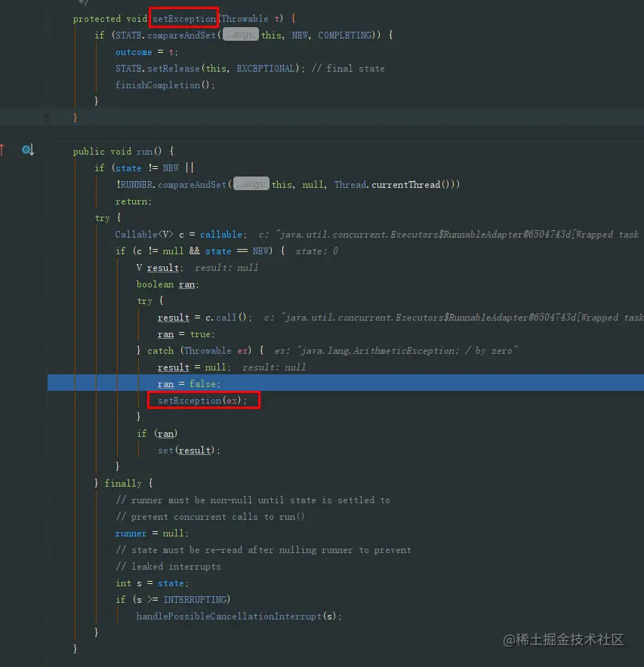This screenshot has height=667, width=644.
Task: Click the 'state: 0' inline debug hint
Action: (x=316, y=251)
